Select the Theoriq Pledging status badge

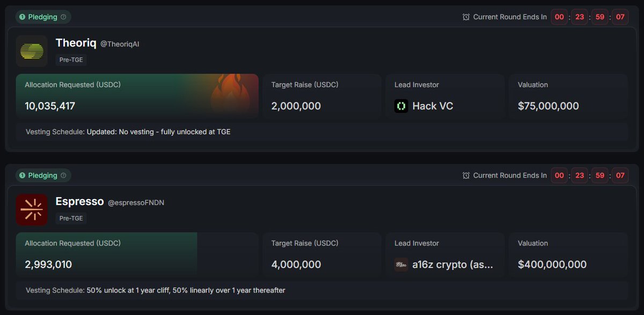[x=43, y=17]
